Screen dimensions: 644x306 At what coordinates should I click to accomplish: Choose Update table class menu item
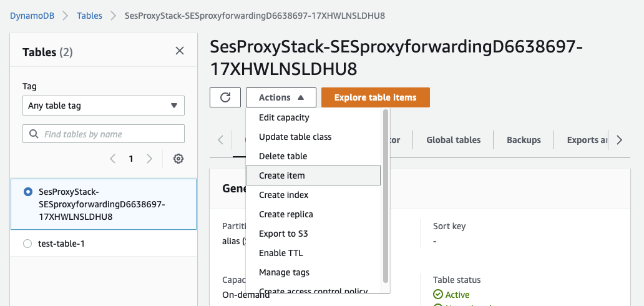click(313, 137)
